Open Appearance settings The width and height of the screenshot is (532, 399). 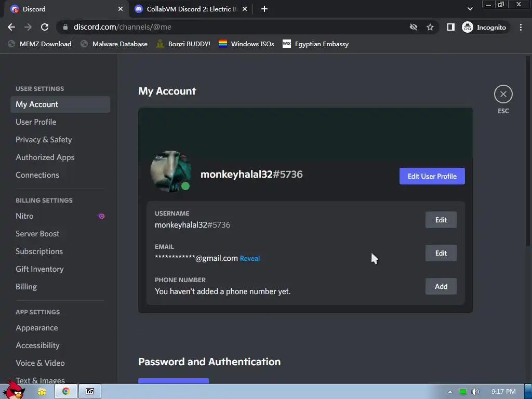pos(60,328)
